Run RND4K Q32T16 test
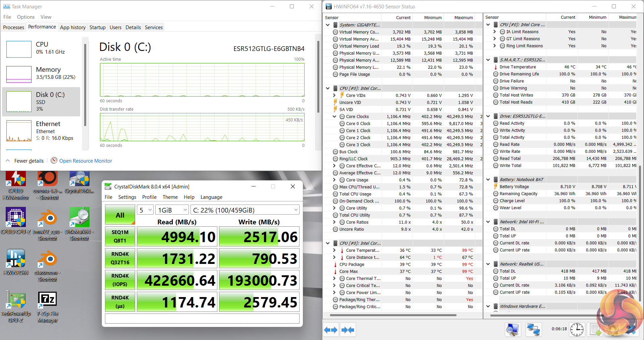The height and width of the screenshot is (340, 644). (120, 258)
